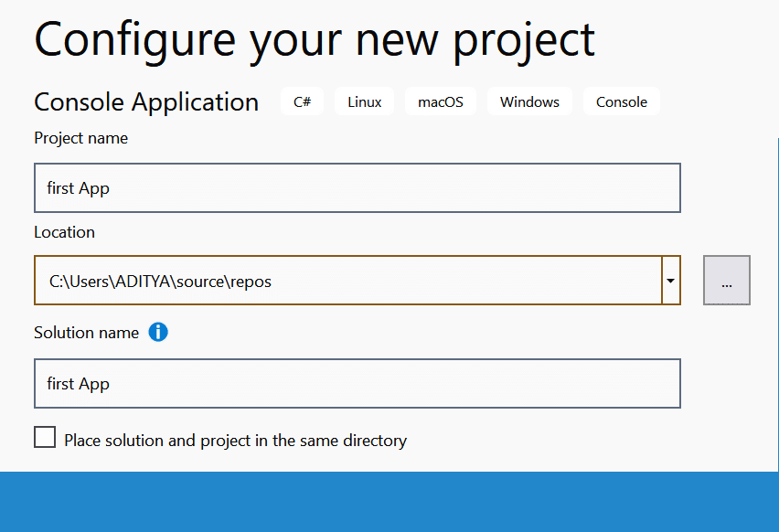Enable the same directory checkbox

(45, 437)
